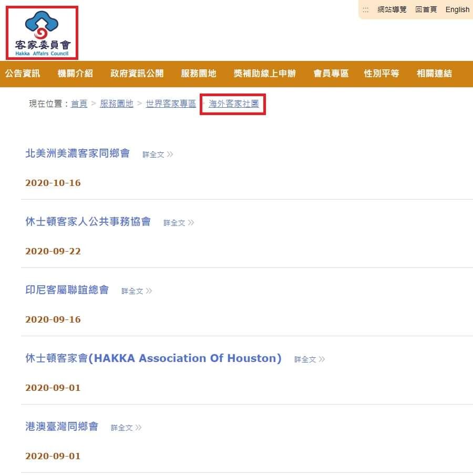Click 世界客家專區 breadcrumb link

click(x=171, y=104)
